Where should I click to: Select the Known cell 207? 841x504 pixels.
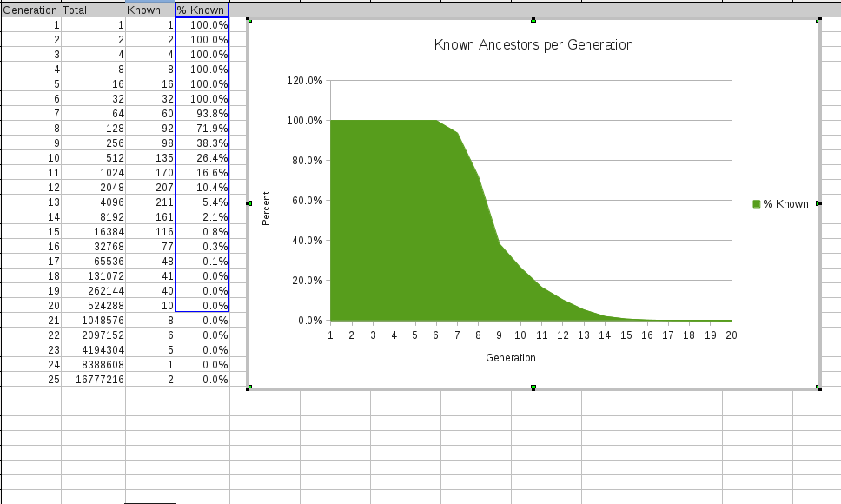(x=150, y=187)
